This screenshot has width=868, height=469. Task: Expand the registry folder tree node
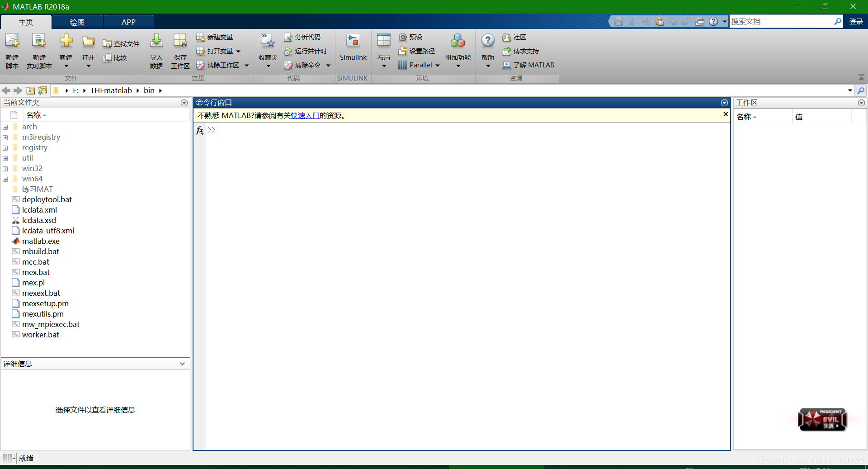[5, 148]
